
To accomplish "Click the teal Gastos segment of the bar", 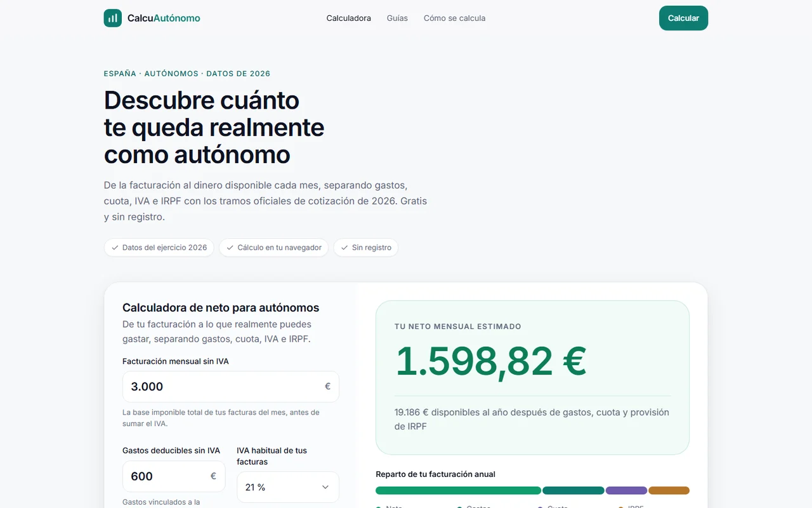I will (573, 490).
